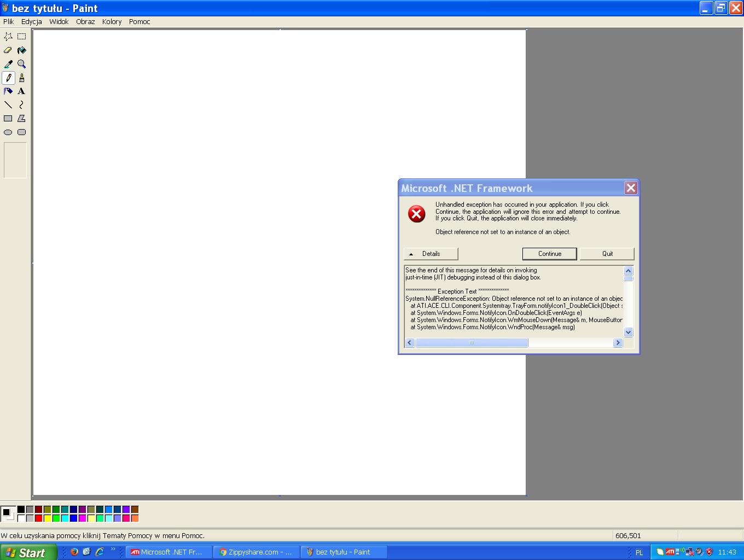Collapse the Details section in error dialog
744x560 pixels.
click(431, 254)
